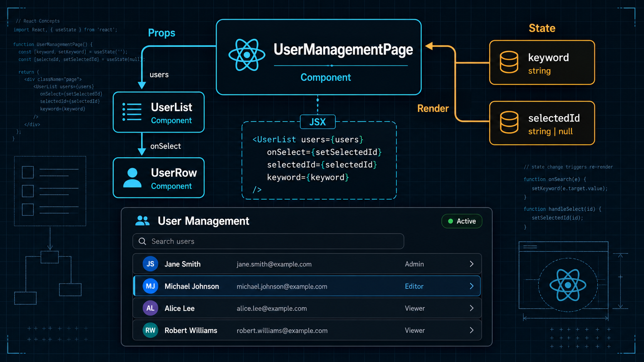The height and width of the screenshot is (362, 644).
Task: Click the RW avatar for Robert Williams
Action: tap(150, 330)
